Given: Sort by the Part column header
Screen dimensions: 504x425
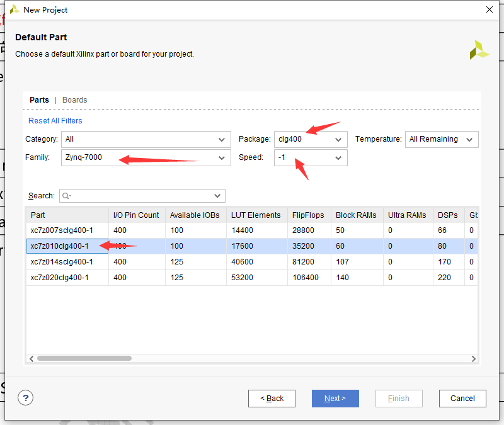Looking at the screenshot, I should point(67,215).
